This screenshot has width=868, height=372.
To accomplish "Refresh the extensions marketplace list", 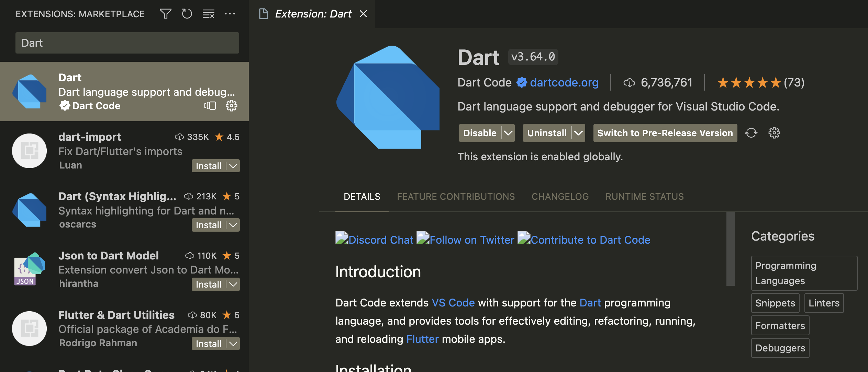I will pos(187,14).
